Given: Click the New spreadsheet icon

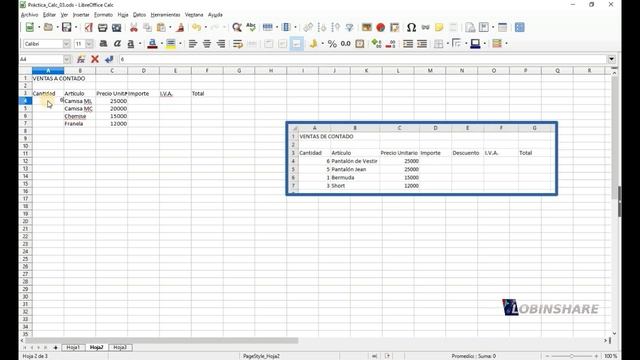Looking at the screenshot, I should pyautogui.click(x=29, y=27).
